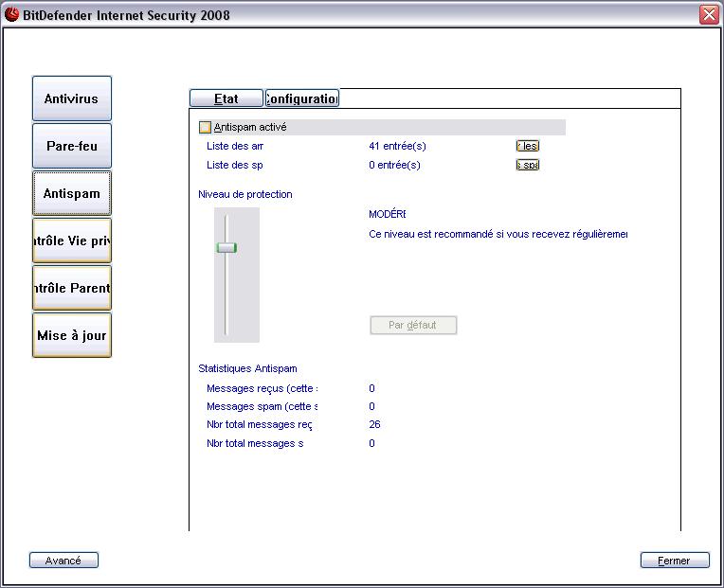Image resolution: width=724 pixels, height=588 pixels.
Task: Open the Pare-feu section
Action: [x=72, y=146]
